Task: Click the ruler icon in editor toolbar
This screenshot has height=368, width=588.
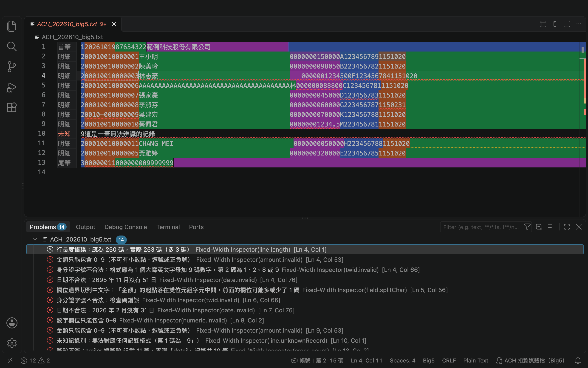Action: (555, 24)
